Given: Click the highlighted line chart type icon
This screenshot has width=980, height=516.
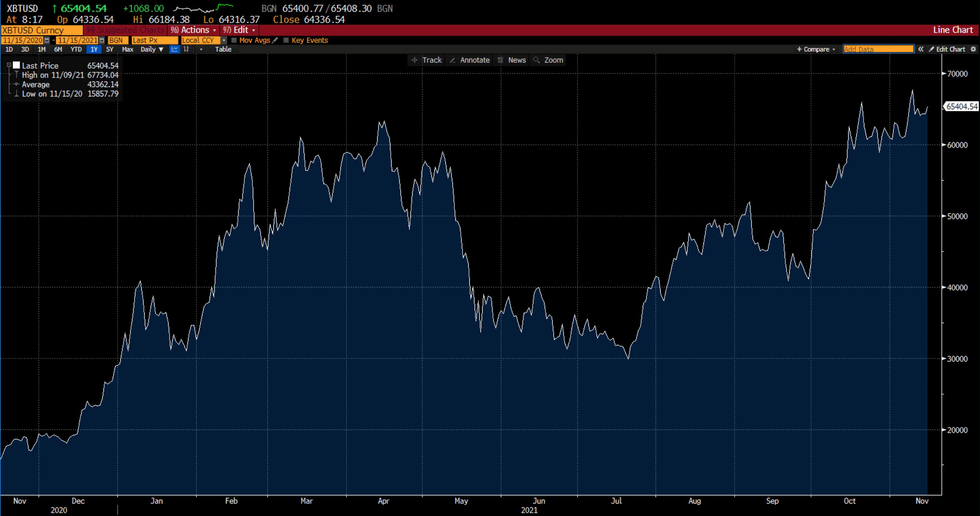Looking at the screenshot, I should (x=174, y=50).
